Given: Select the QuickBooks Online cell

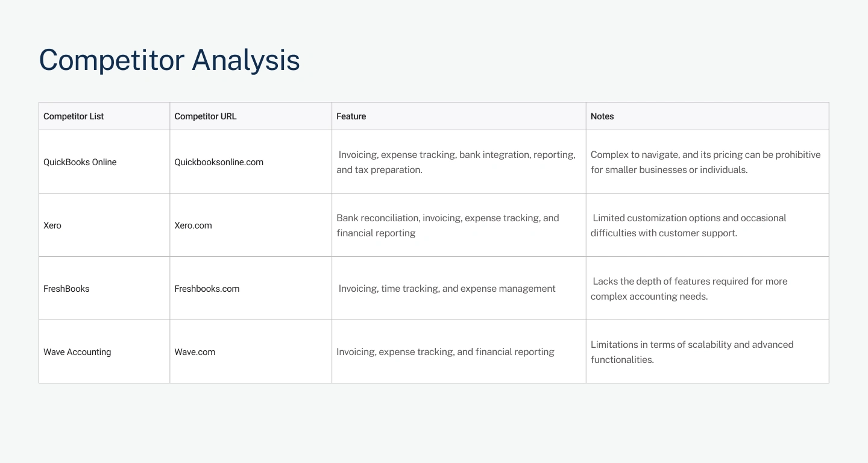Looking at the screenshot, I should point(80,162).
